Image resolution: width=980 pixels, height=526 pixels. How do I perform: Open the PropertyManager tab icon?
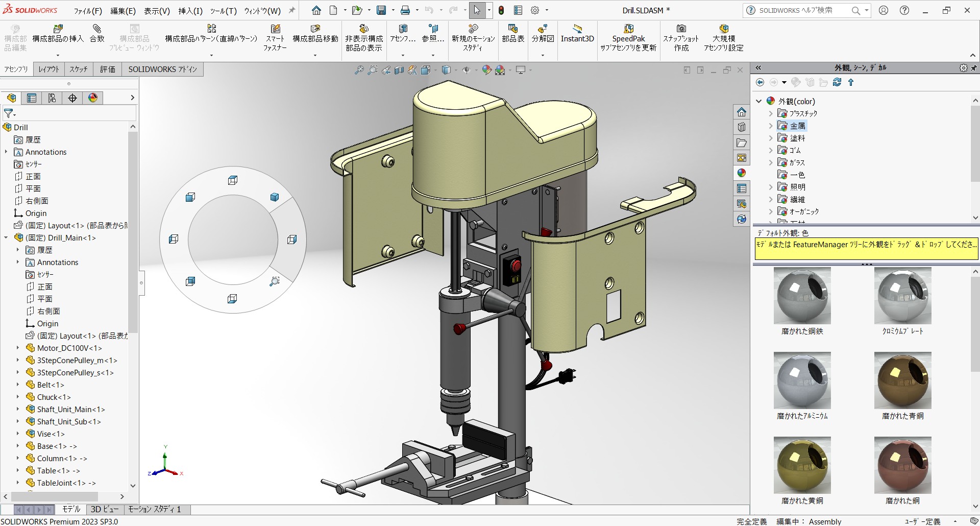click(x=32, y=98)
